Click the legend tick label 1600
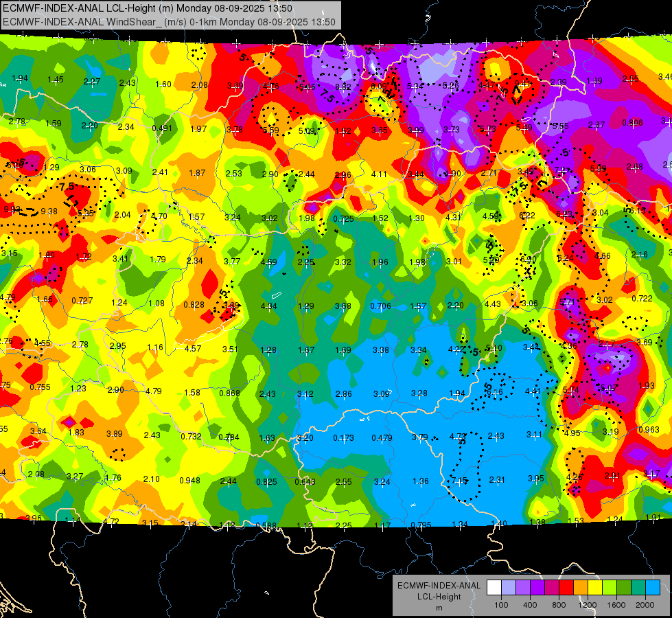The image size is (672, 618). (616, 605)
